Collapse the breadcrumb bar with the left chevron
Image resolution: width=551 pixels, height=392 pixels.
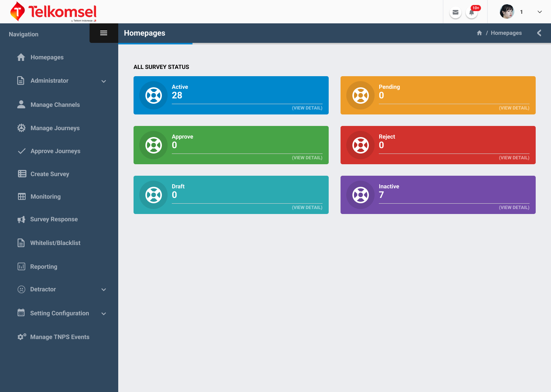point(539,33)
